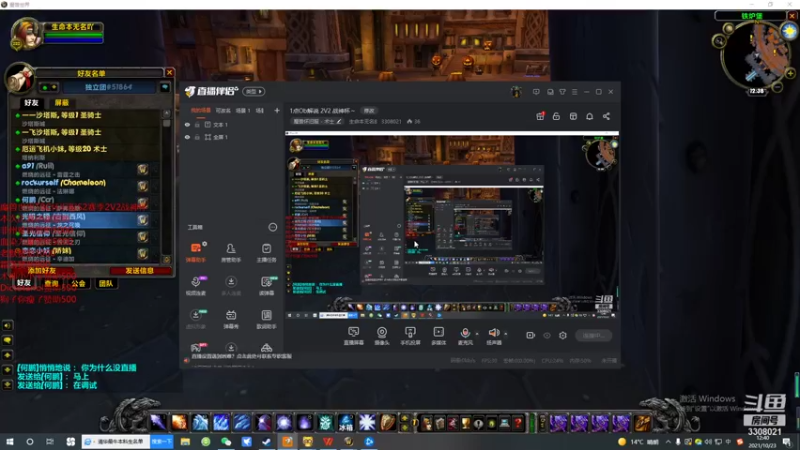Expand microphone options arrow
Viewport: 800px width, 450px height.
click(x=477, y=334)
